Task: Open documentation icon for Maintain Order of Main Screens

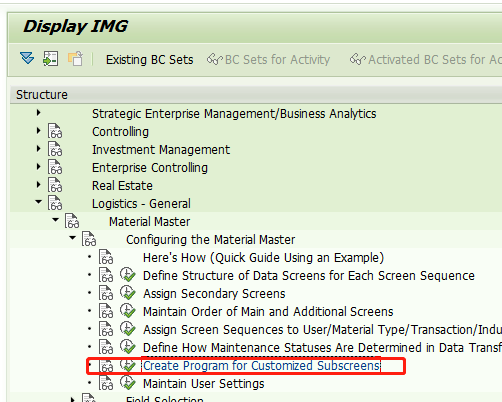Action: [106, 311]
